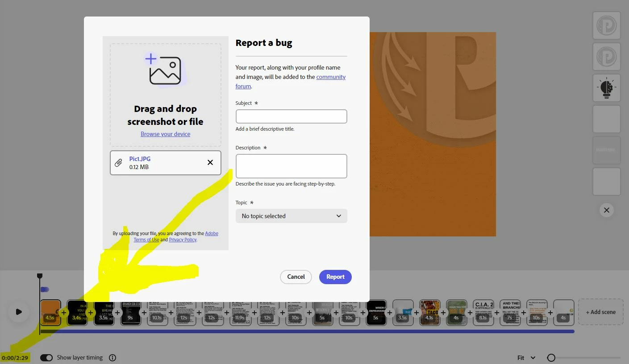The image size is (629, 364).
Task: Open the Topic dropdown, No topic selected
Action: tap(291, 216)
